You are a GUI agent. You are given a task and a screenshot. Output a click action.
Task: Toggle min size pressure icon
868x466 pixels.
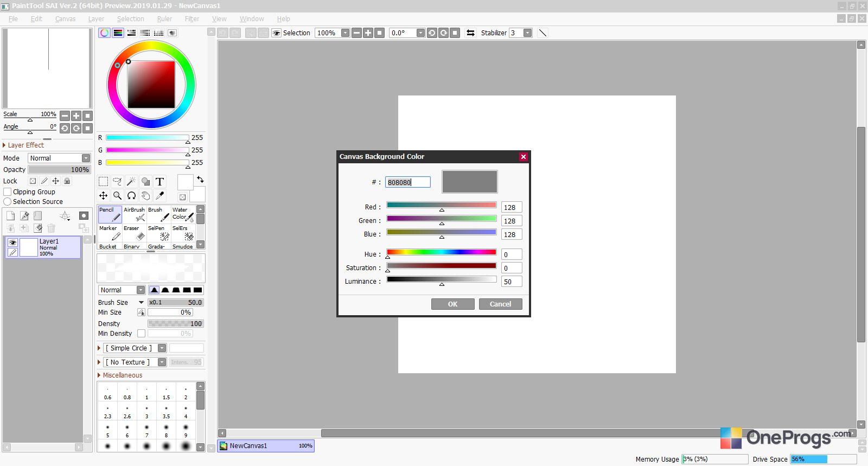141,312
